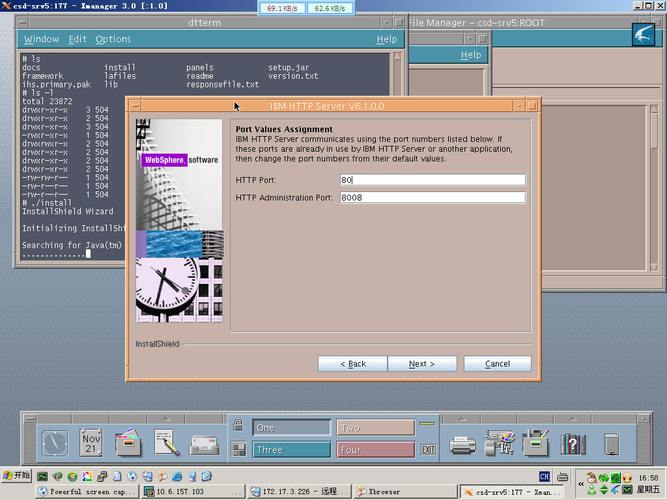Click Cancel in the InstallShield wizard
This screenshot has width=667, height=500.
click(x=498, y=364)
